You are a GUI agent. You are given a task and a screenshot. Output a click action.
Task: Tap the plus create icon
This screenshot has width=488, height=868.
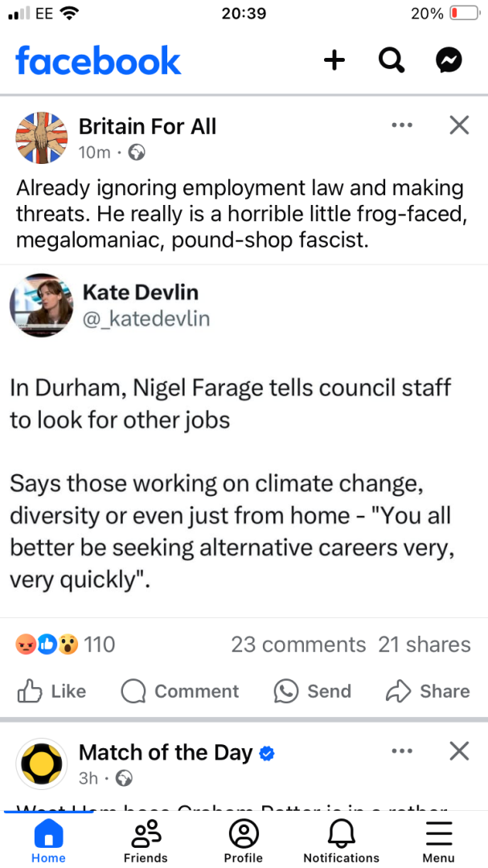(x=334, y=60)
